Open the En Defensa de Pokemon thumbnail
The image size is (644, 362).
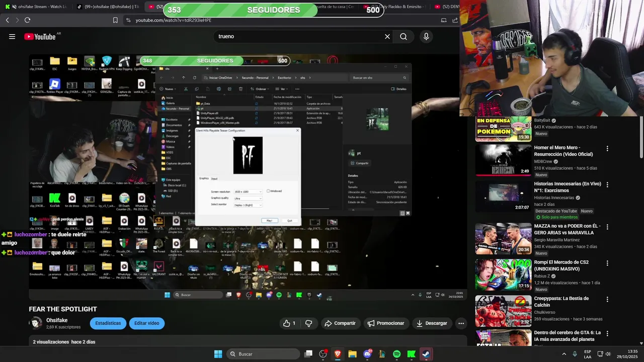[x=503, y=129]
